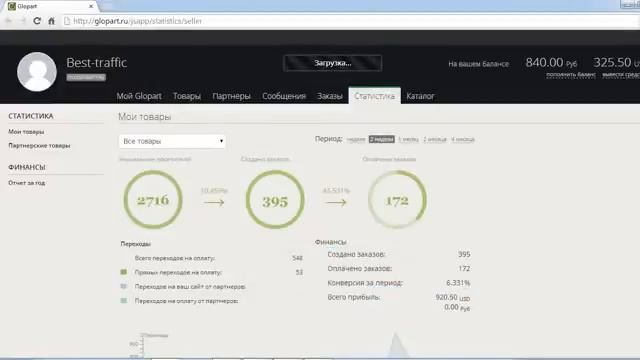Select the 4 месяца period
This screenshot has width=640, height=360.
pos(462,140)
